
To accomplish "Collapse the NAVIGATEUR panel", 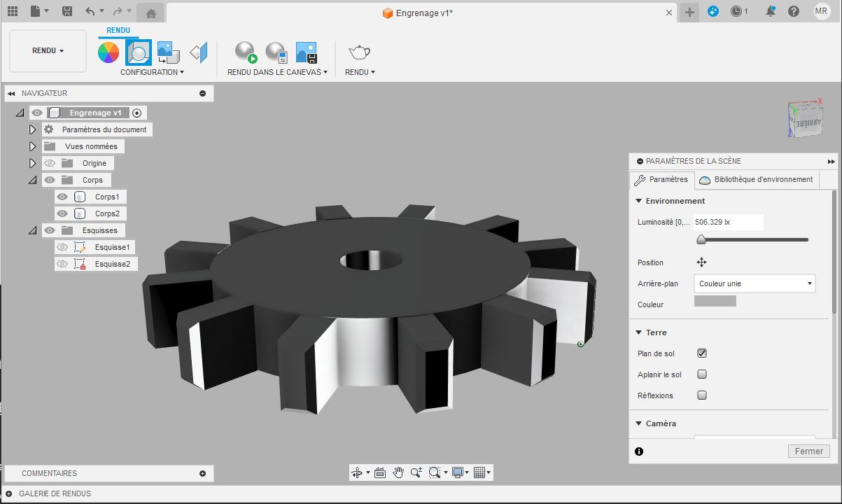I will point(11,93).
